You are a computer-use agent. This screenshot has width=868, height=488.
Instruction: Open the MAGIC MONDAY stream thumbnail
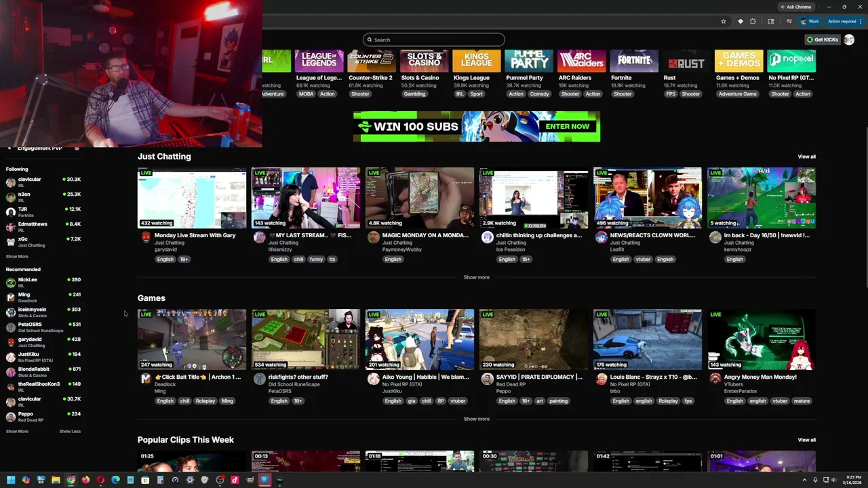coord(420,198)
